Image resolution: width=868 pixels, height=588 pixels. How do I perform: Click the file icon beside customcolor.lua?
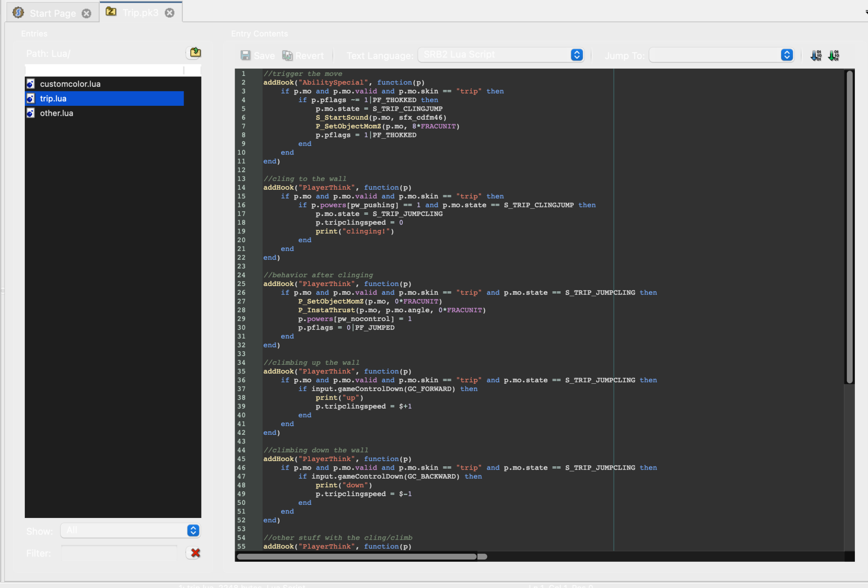(x=30, y=84)
